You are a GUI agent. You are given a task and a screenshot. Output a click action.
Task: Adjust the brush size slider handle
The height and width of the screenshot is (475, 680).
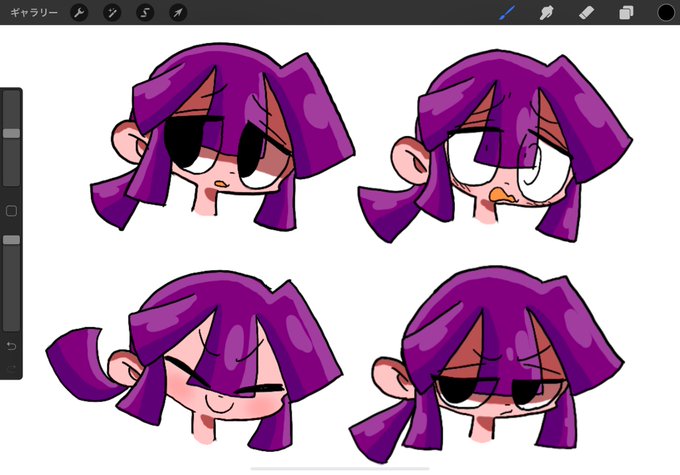[x=11, y=133]
